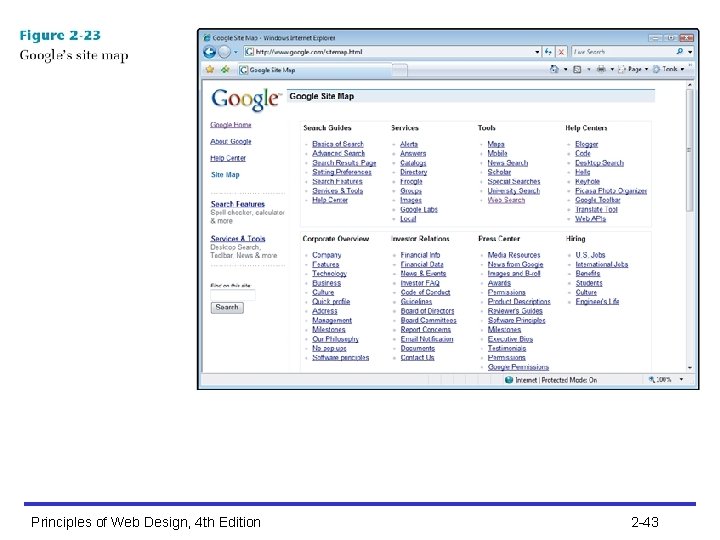This screenshot has height=540, width=720.
Task: Open the Engineer's Life link
Action: click(x=597, y=302)
